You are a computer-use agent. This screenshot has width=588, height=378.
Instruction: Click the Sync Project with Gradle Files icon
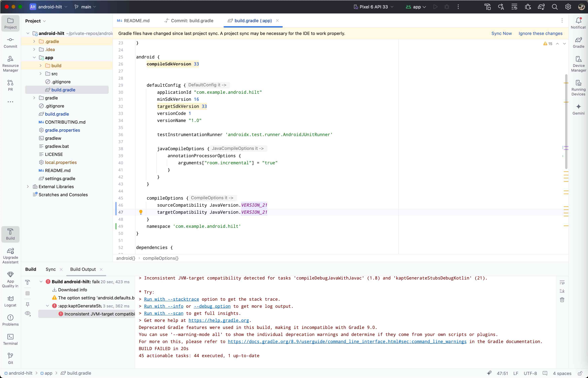click(541, 7)
